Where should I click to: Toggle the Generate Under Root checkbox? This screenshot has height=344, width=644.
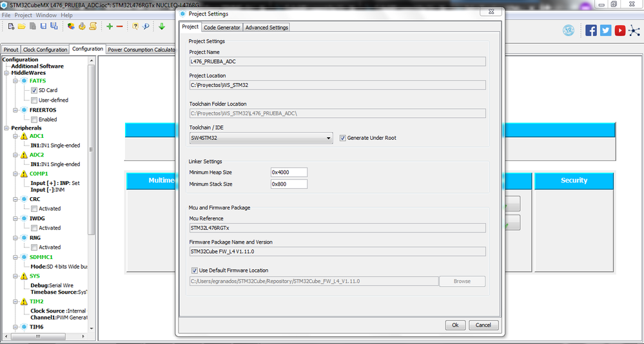[342, 138]
